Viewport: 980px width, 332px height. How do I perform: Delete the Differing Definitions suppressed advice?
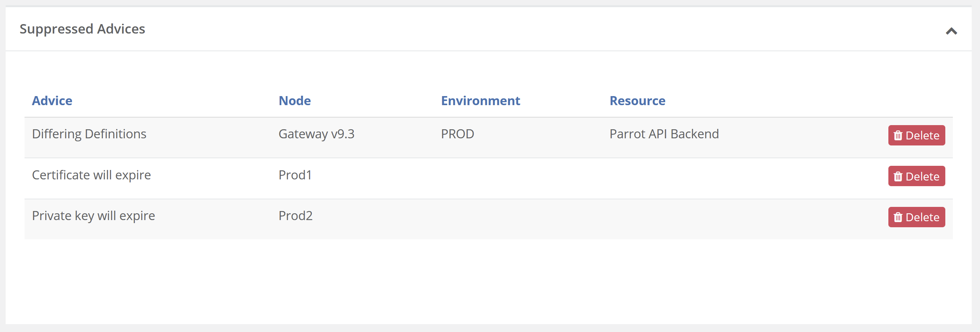(916, 135)
